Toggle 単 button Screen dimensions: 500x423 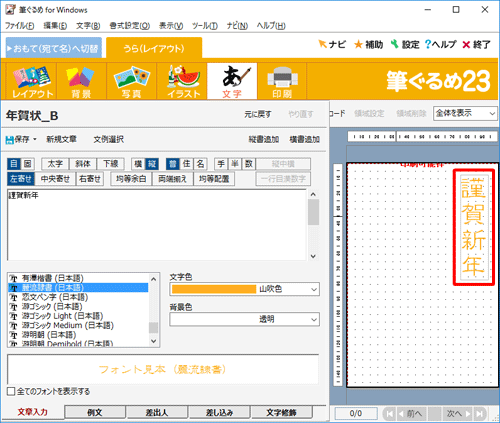pos(235,164)
